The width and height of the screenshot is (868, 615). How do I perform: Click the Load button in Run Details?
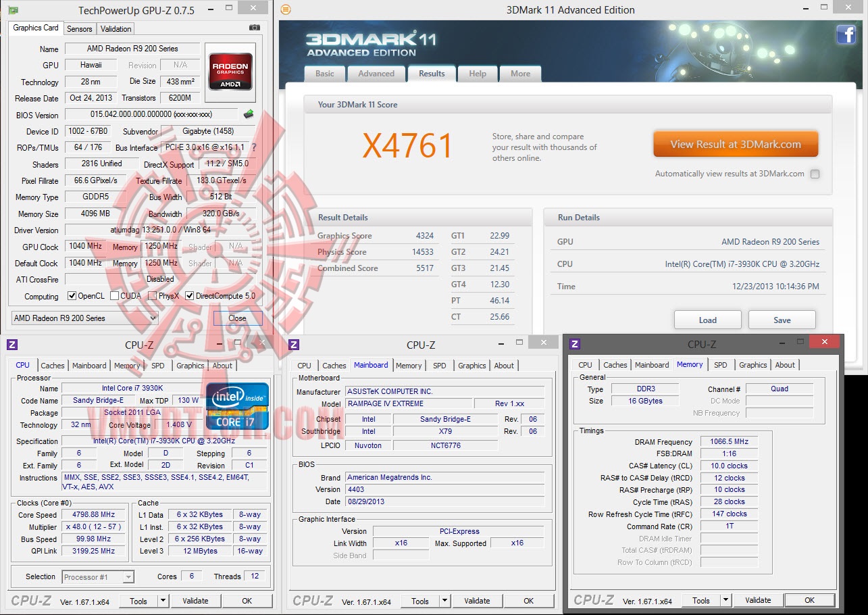(708, 320)
